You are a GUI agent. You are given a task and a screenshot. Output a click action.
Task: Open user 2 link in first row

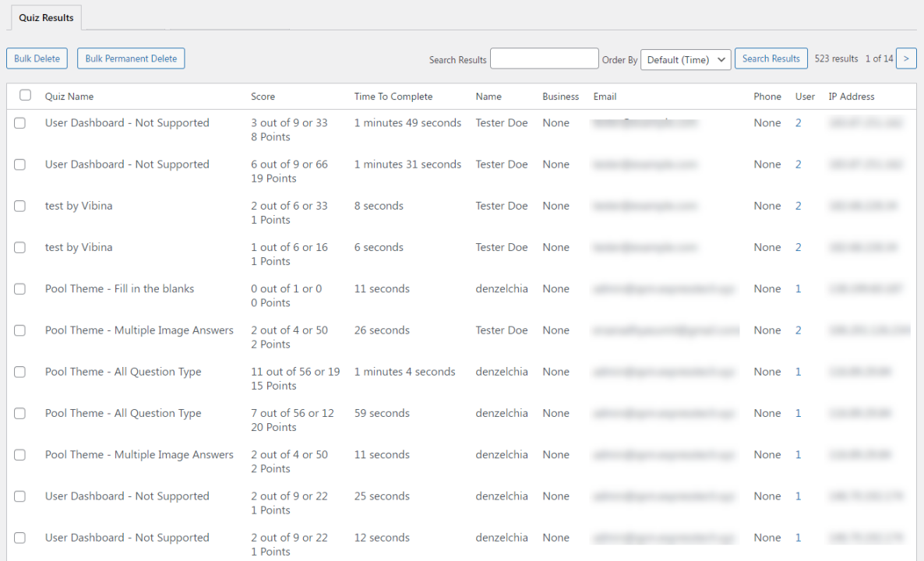798,123
